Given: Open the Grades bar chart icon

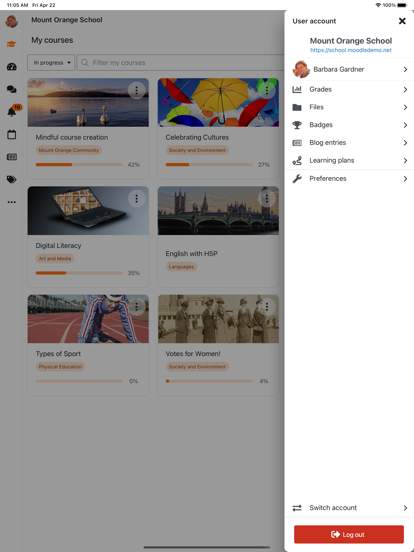Looking at the screenshot, I should [297, 89].
